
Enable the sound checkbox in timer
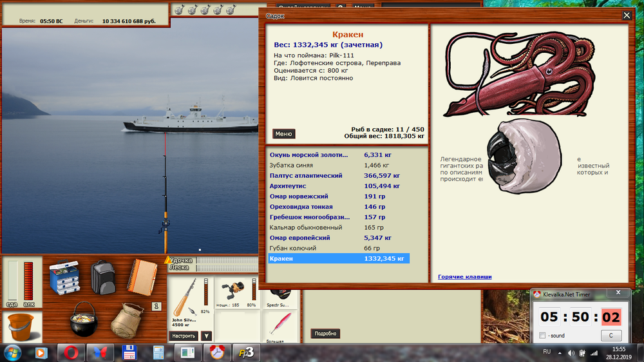tap(542, 336)
